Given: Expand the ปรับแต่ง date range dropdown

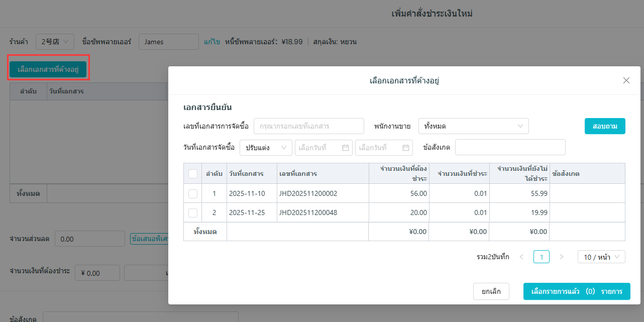Looking at the screenshot, I should (266, 148).
